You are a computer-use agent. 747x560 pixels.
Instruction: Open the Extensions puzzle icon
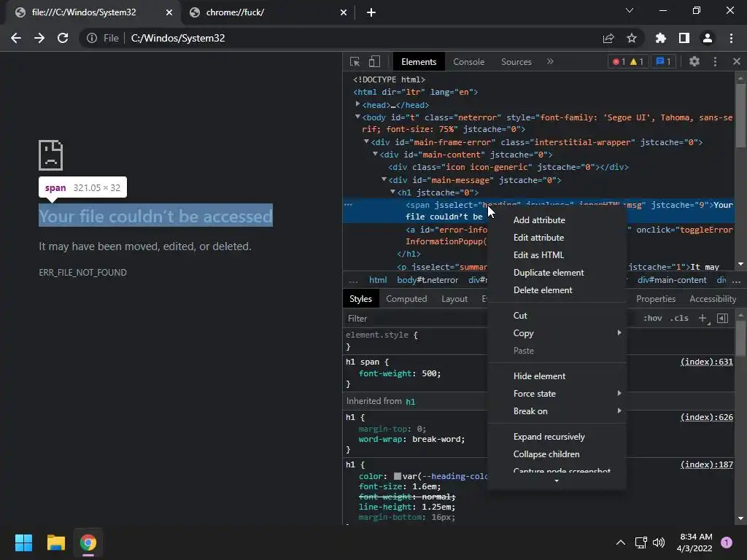[661, 38]
